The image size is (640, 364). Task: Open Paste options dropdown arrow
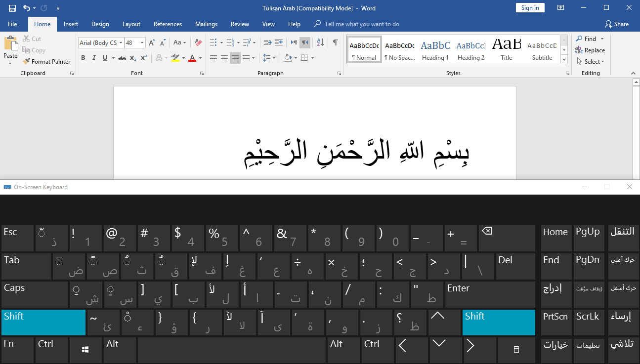[11, 63]
